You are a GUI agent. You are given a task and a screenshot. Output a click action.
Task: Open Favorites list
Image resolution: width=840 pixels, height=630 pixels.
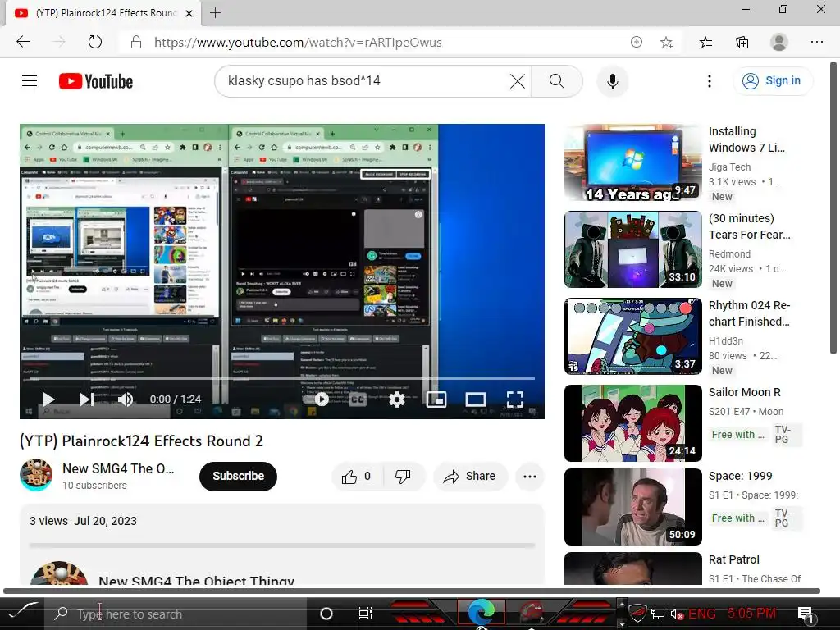(x=706, y=43)
